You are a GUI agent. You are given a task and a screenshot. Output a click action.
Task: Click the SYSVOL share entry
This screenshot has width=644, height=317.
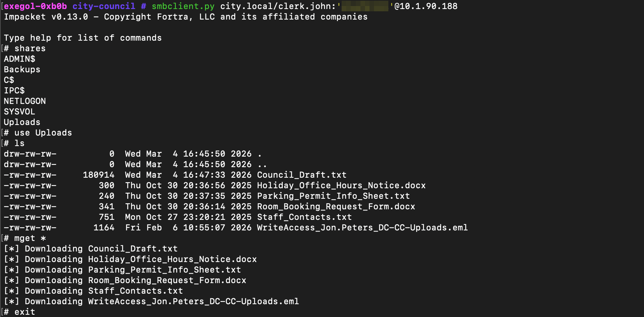tap(20, 112)
